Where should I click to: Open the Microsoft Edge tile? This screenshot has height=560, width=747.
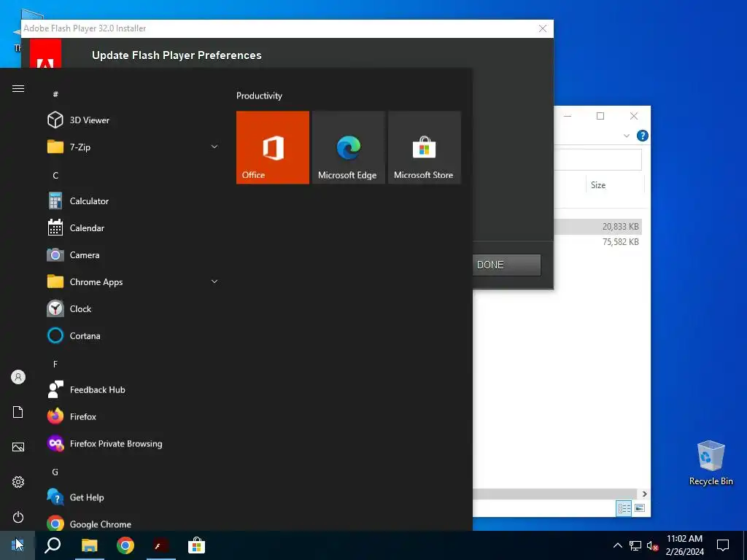(348, 147)
